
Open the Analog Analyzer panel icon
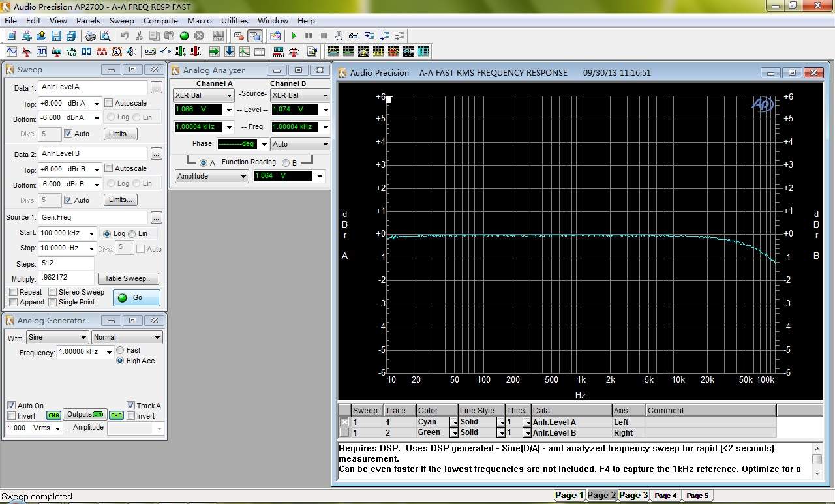(x=27, y=52)
